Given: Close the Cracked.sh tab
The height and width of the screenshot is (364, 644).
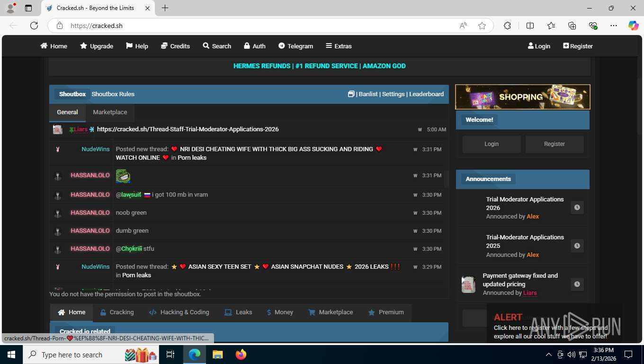Looking at the screenshot, I should pyautogui.click(x=148, y=8).
